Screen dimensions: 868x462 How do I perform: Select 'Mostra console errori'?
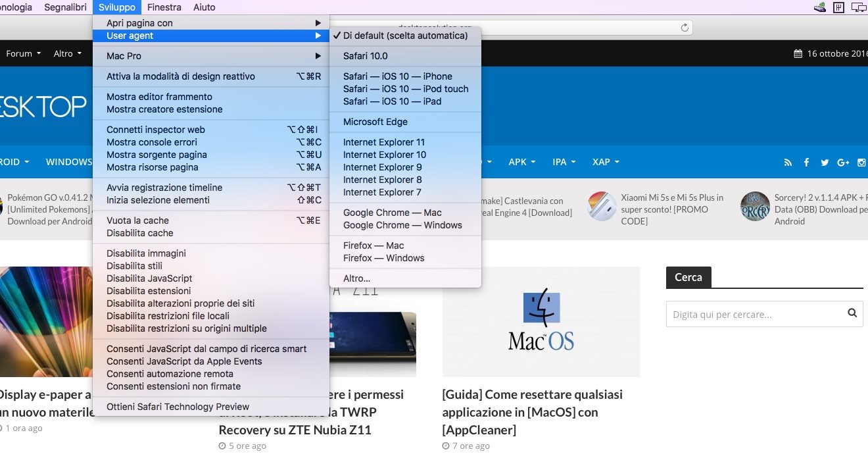211,142
